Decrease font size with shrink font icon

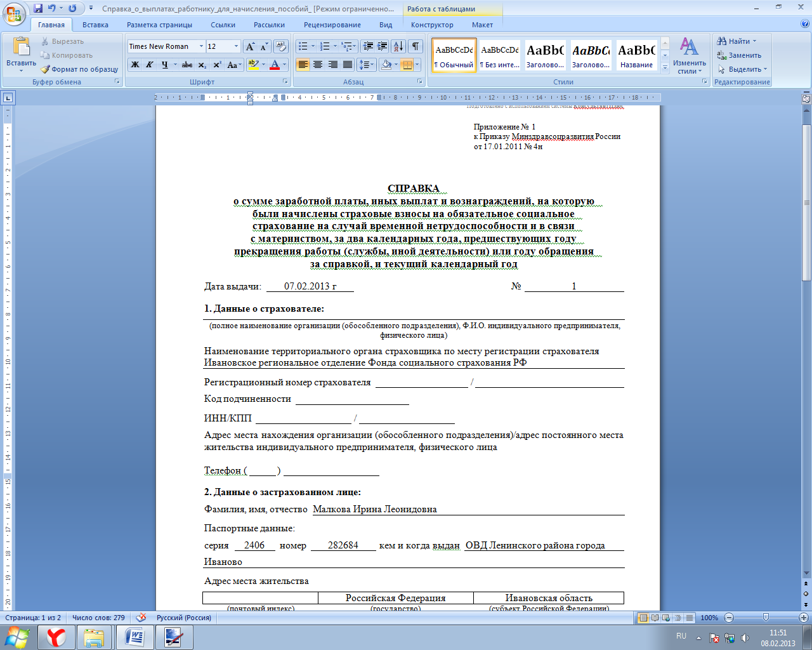(264, 46)
